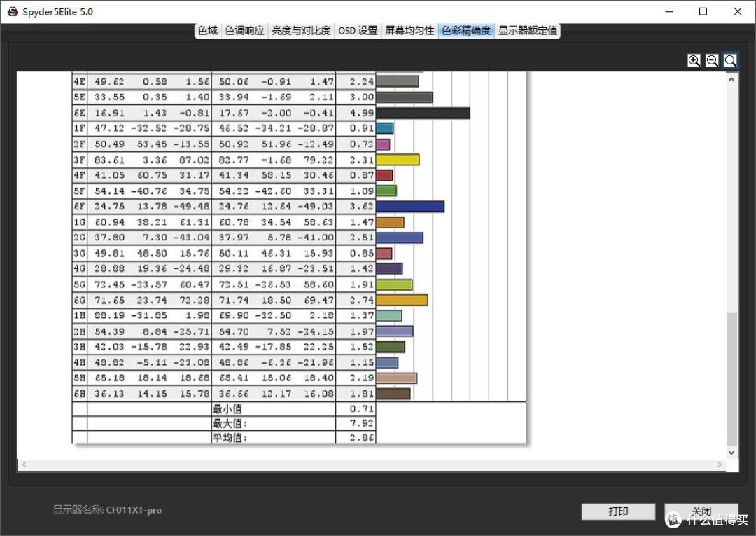
Task: Click the row label 2G
Action: click(80, 238)
